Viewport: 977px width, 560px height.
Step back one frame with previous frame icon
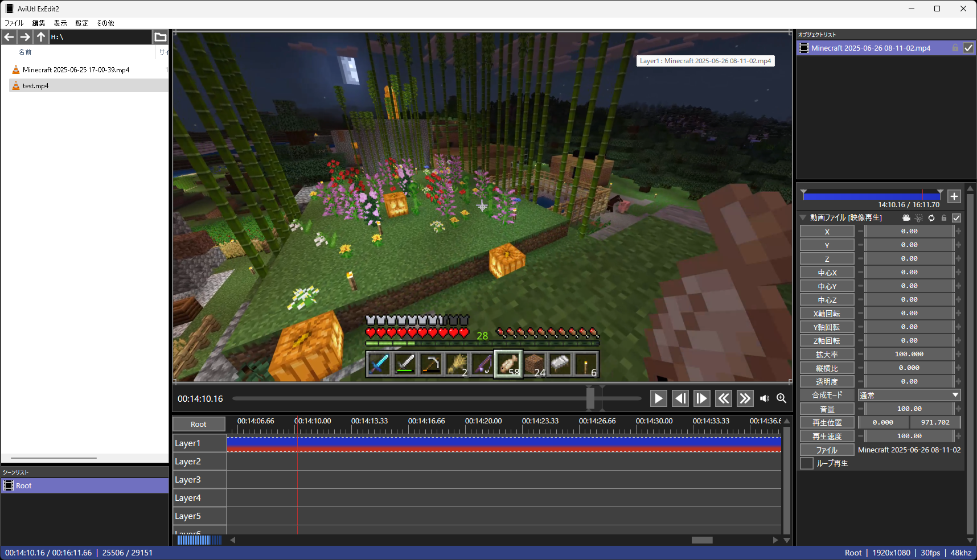tap(680, 398)
